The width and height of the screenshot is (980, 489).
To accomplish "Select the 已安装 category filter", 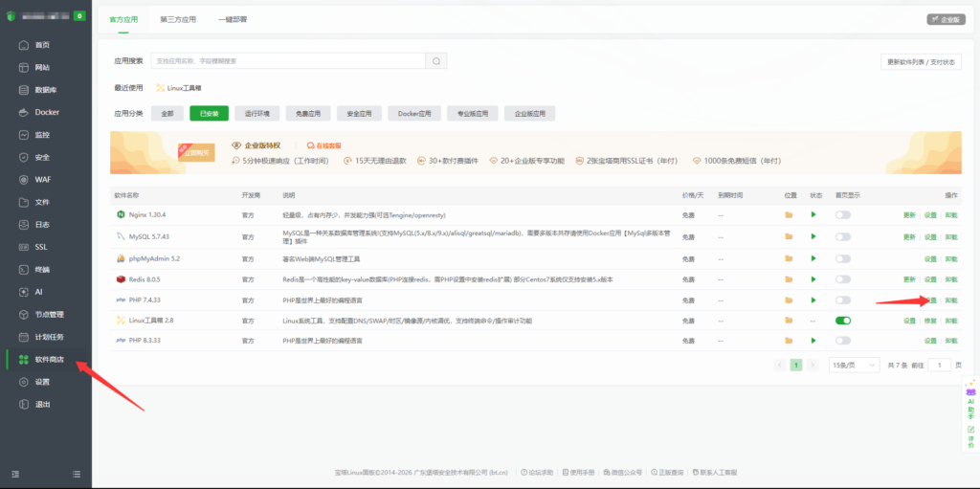I will click(x=210, y=113).
